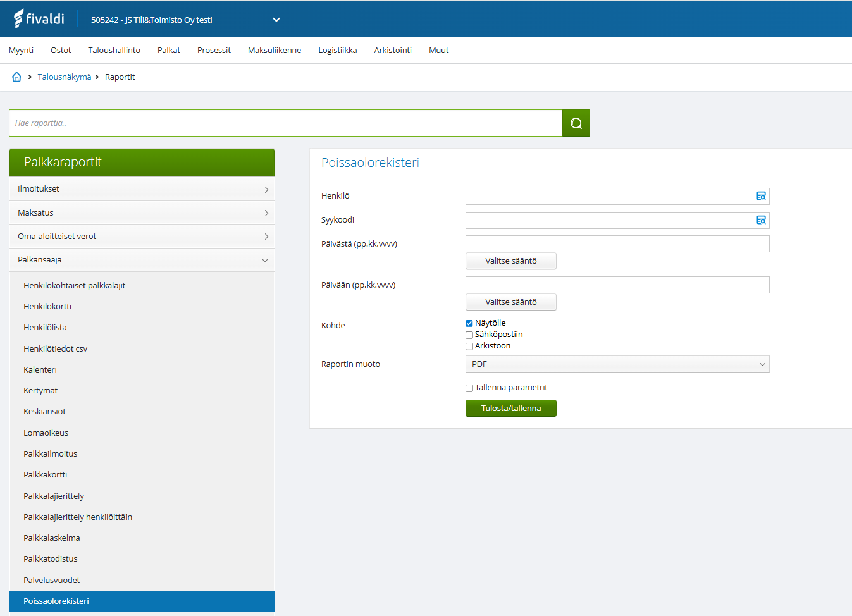This screenshot has height=616, width=852.
Task: Open the Arkistointi menu
Action: pos(393,51)
